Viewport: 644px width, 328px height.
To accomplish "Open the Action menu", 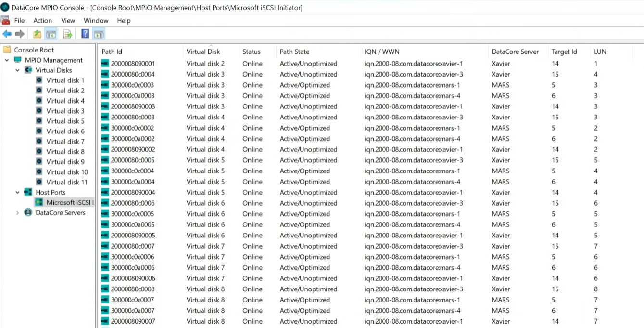I will (42, 21).
